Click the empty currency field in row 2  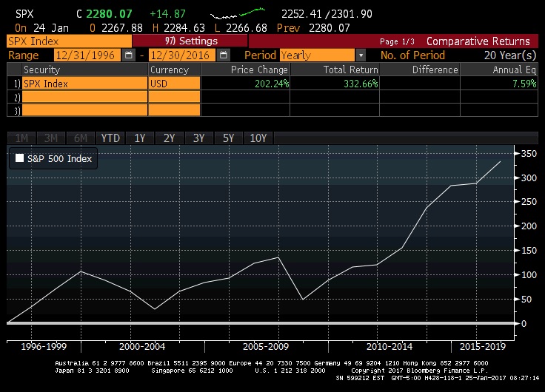tap(174, 97)
